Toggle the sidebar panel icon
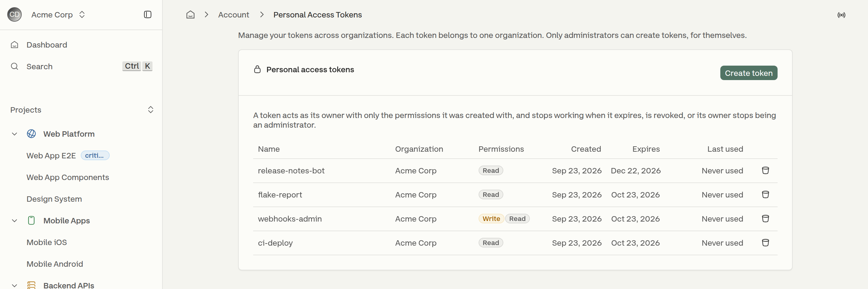The height and width of the screenshot is (289, 868). (148, 14)
